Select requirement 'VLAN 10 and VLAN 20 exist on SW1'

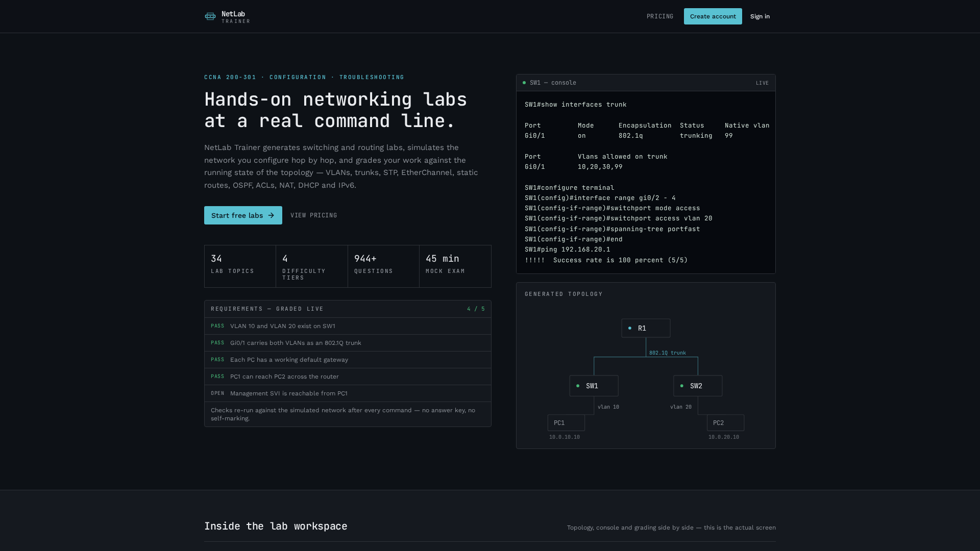[x=348, y=326]
